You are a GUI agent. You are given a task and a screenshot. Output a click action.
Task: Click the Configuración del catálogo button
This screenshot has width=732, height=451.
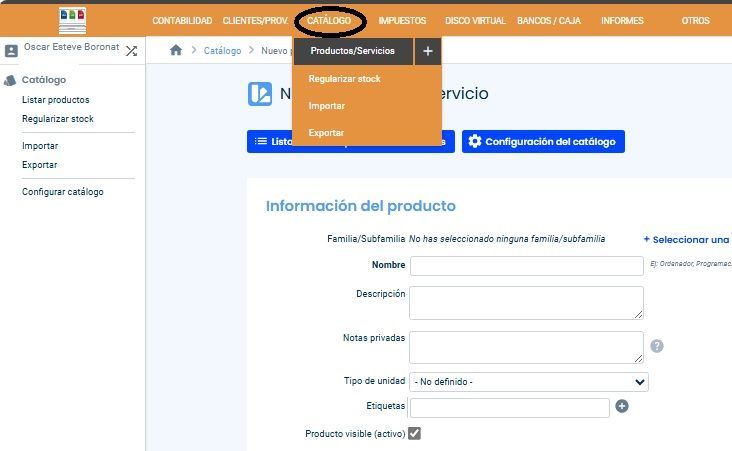[x=543, y=141]
